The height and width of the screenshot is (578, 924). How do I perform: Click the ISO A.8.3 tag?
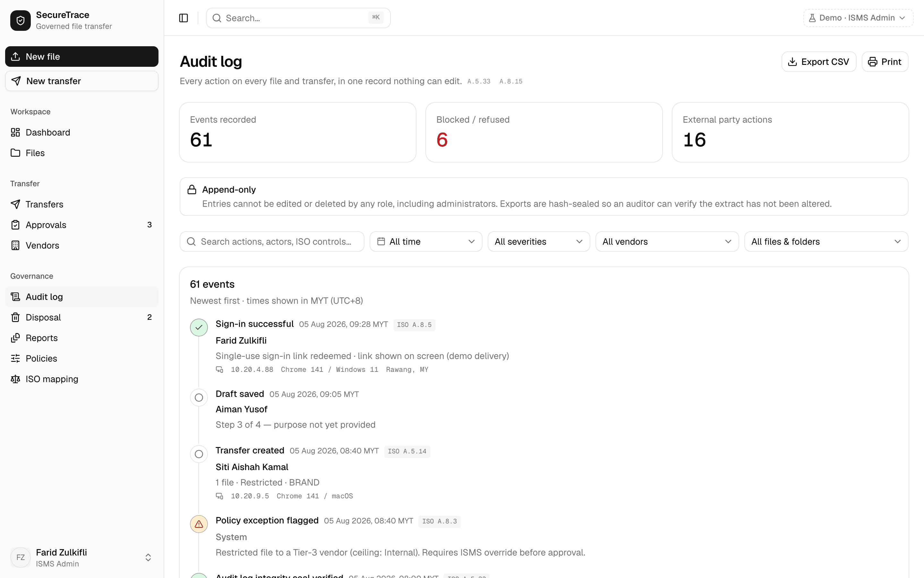point(440,521)
